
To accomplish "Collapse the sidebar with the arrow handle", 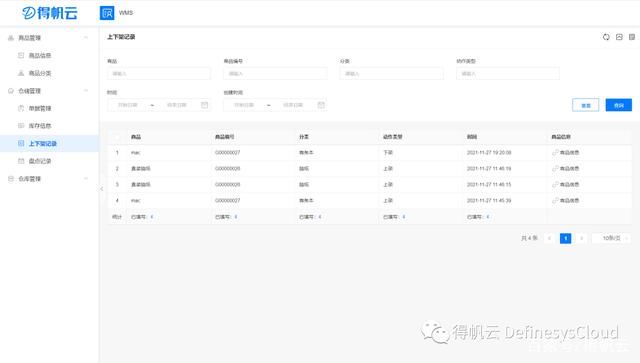I will 102,189.
